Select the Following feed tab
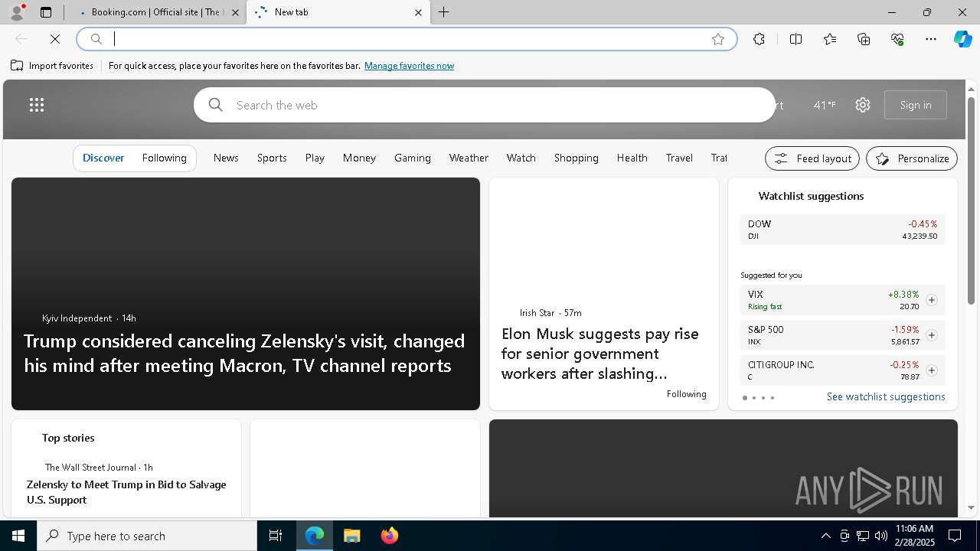The width and height of the screenshot is (980, 551). (165, 158)
